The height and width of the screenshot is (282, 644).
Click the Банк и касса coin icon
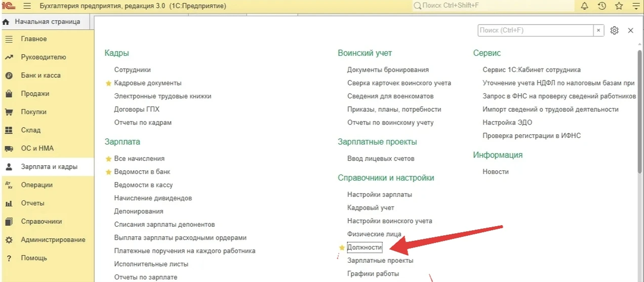tap(9, 76)
